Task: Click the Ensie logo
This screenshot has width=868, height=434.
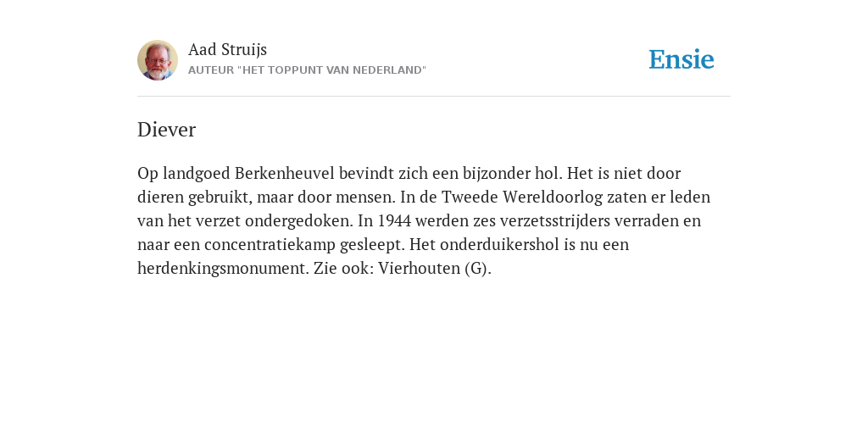Action: coord(682,59)
